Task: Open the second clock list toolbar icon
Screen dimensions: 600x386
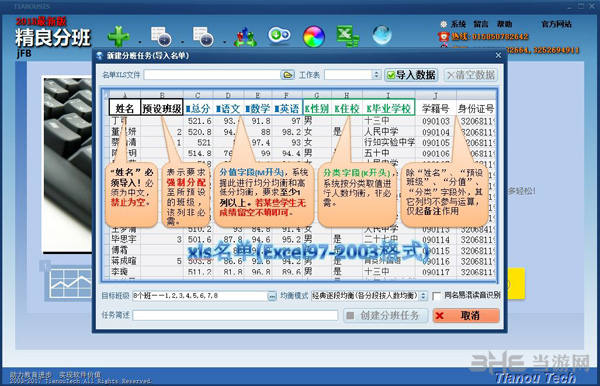Action: [x=203, y=36]
